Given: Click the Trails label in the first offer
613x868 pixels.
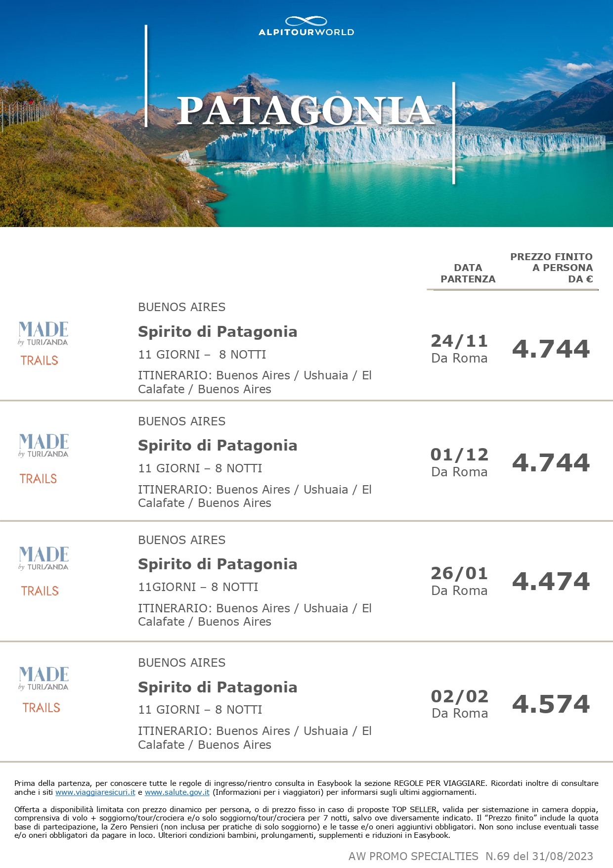Looking at the screenshot, I should [x=40, y=361].
